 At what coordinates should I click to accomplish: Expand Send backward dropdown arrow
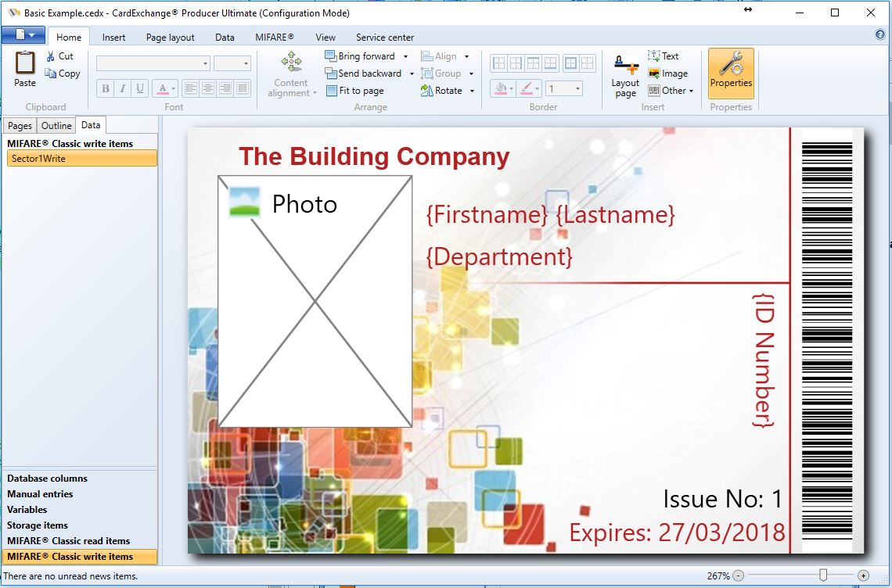(412, 73)
